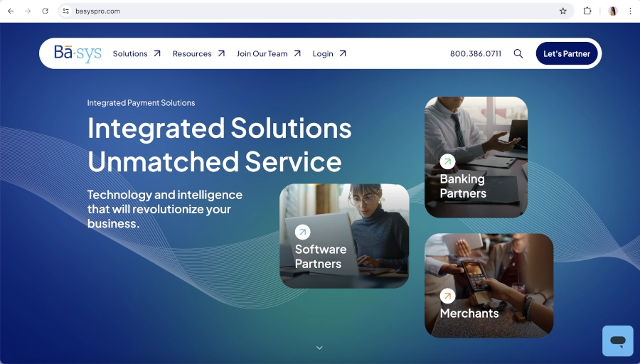The width and height of the screenshot is (640, 364).
Task: Call the 800.386.0711 phone link
Action: click(x=476, y=53)
